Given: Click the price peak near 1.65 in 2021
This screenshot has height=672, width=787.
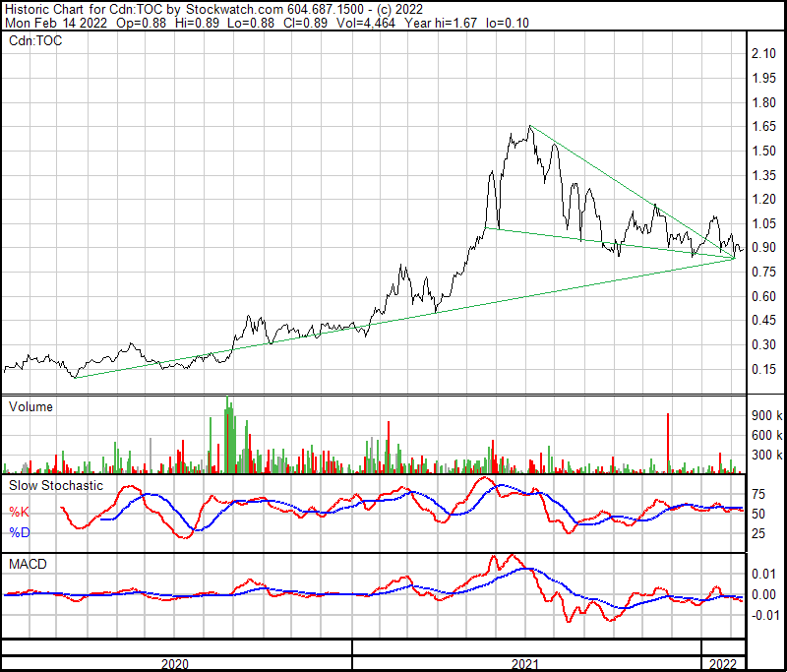Looking at the screenshot, I should 529,127.
